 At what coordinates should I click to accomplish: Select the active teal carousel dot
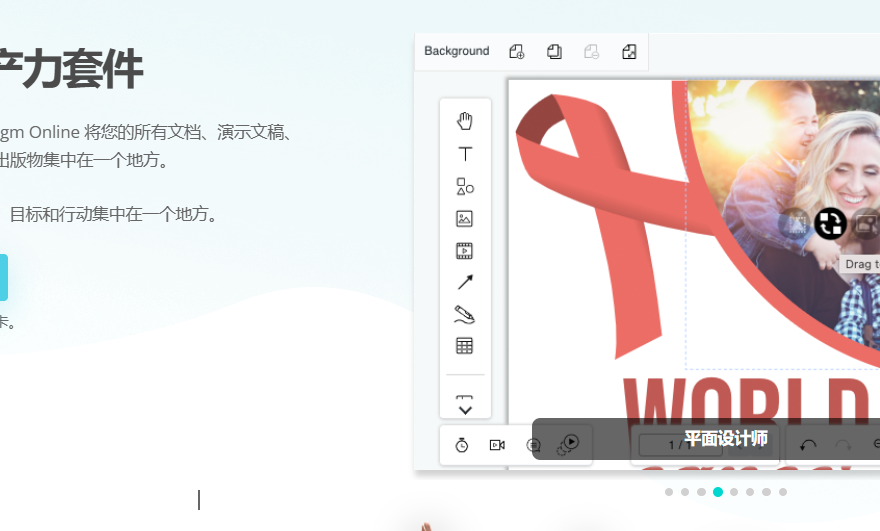coord(718,492)
